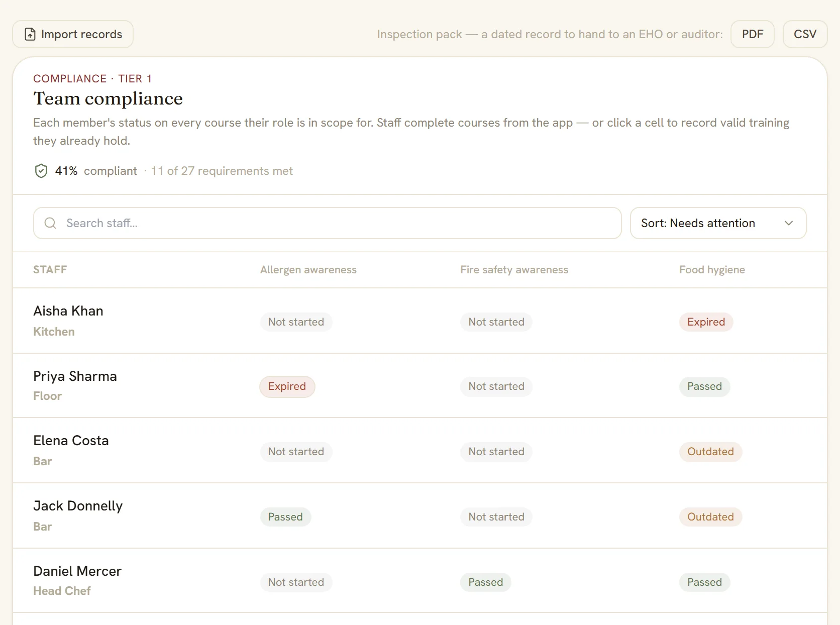
Task: Click the Food hygiene column header
Action: [x=712, y=270]
